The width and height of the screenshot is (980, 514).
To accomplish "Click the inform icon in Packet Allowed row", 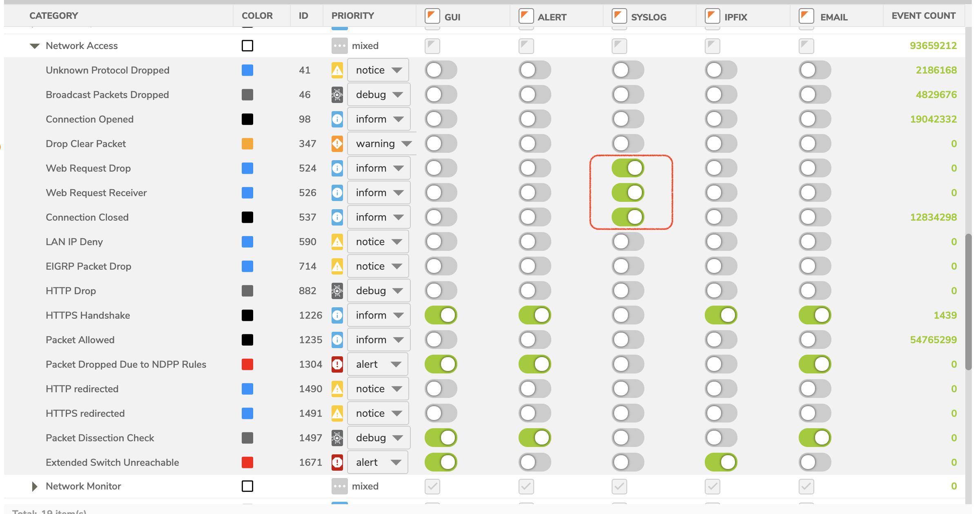I will pos(337,340).
